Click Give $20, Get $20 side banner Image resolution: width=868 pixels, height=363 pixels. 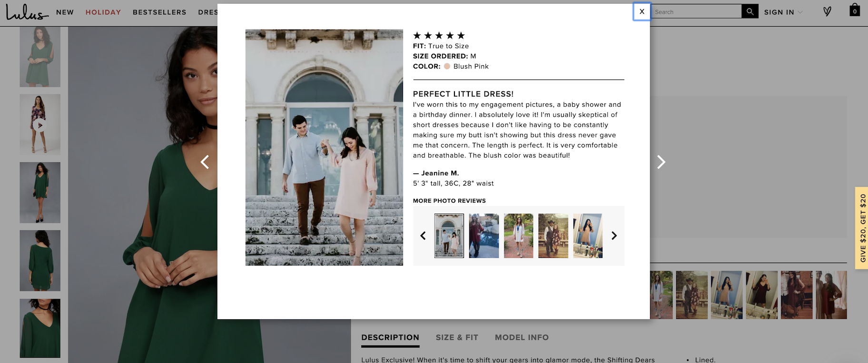[862, 228]
